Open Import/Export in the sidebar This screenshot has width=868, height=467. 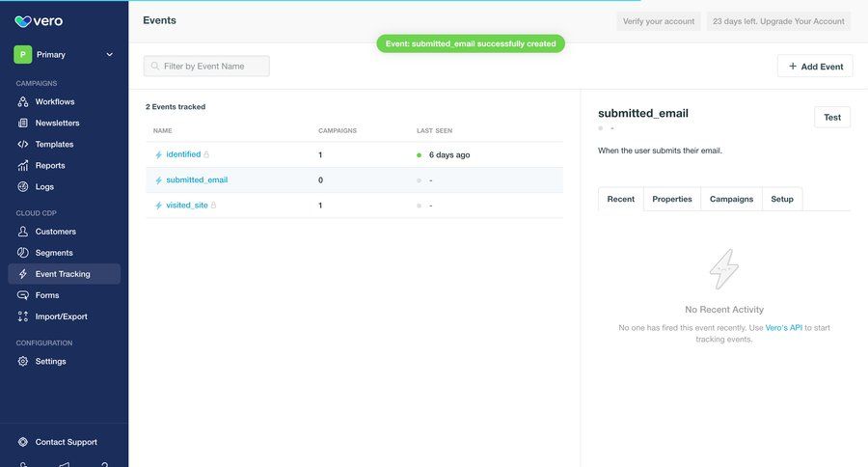click(x=62, y=316)
